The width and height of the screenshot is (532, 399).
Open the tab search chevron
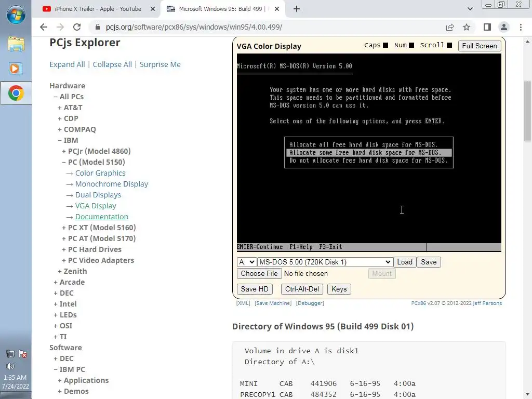click(470, 9)
